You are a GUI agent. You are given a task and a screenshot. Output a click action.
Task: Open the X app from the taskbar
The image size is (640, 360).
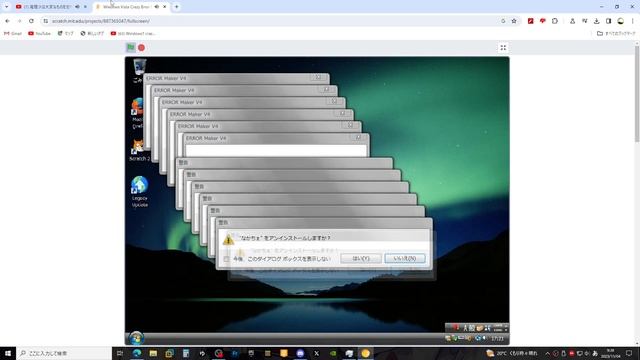pos(316,353)
